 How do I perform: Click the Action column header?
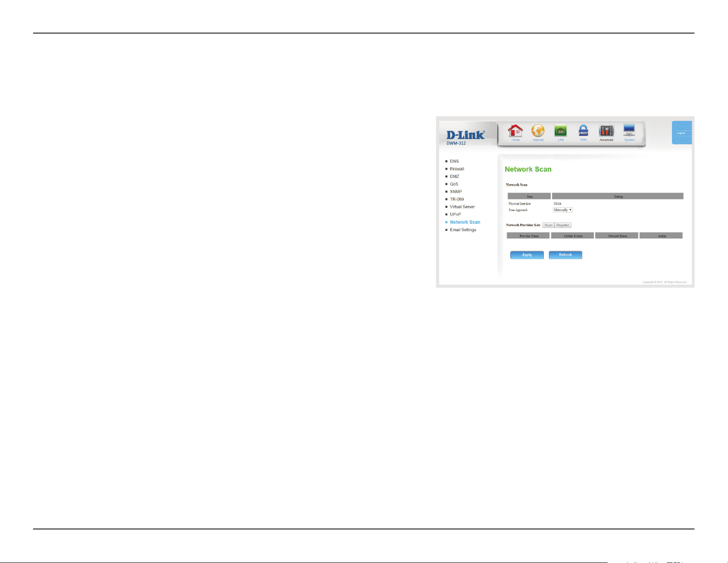click(661, 236)
